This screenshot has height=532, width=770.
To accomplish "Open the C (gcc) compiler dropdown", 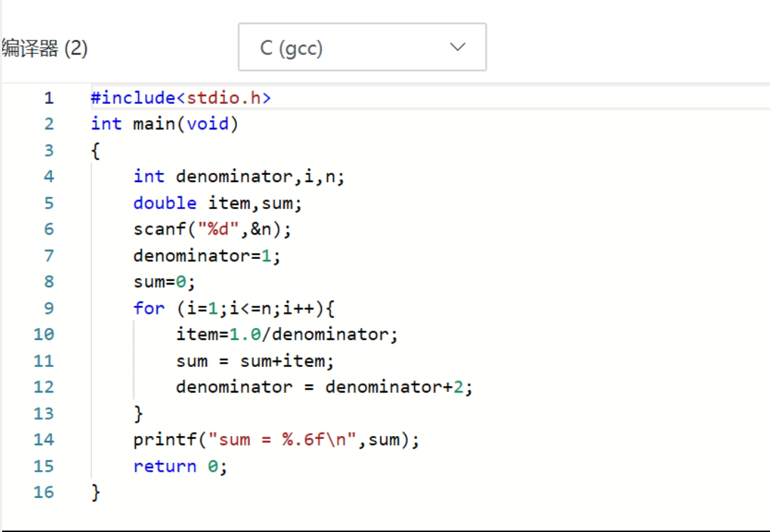I will [x=362, y=47].
